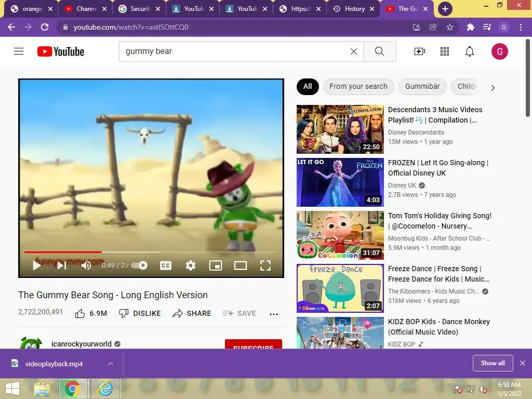Open the notifications bell
This screenshot has height=399, width=532.
[x=469, y=51]
